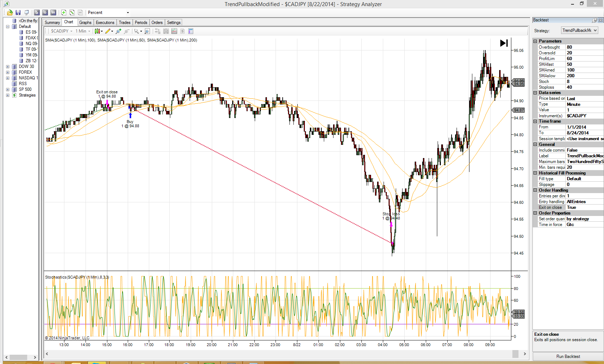Click the strategies dollar page icon
Screen dimensions: 604x364
(182, 31)
